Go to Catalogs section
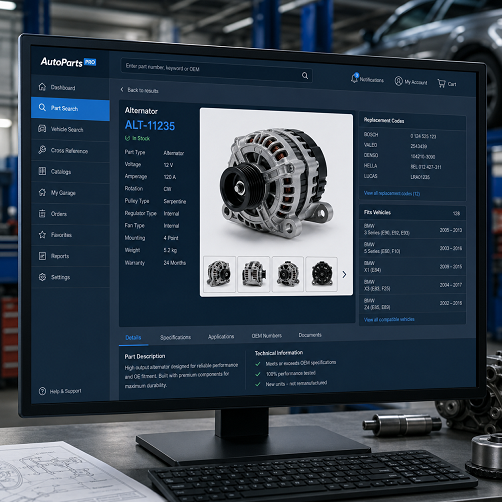The width and height of the screenshot is (502, 502). pyautogui.click(x=70, y=172)
